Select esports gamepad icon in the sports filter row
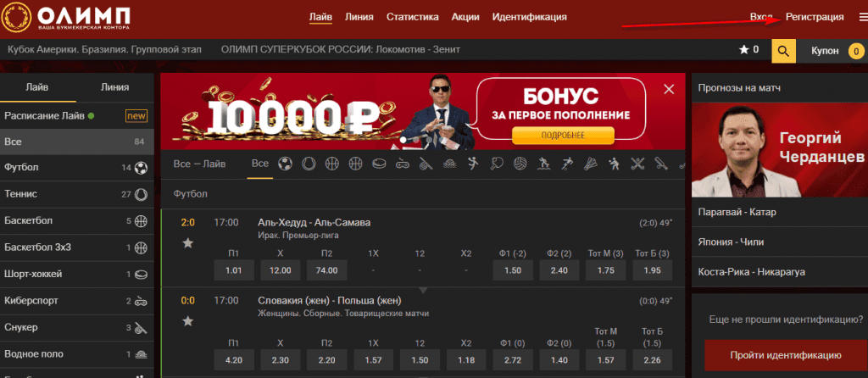 (403, 164)
